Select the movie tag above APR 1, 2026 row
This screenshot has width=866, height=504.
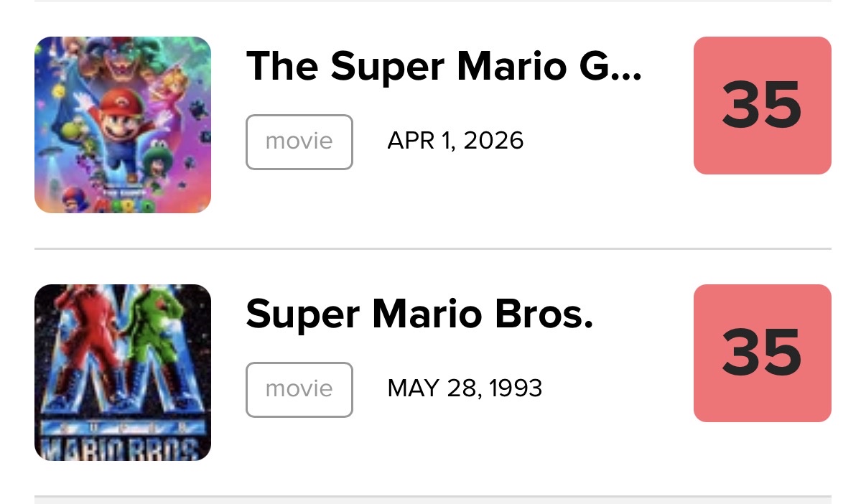[299, 141]
